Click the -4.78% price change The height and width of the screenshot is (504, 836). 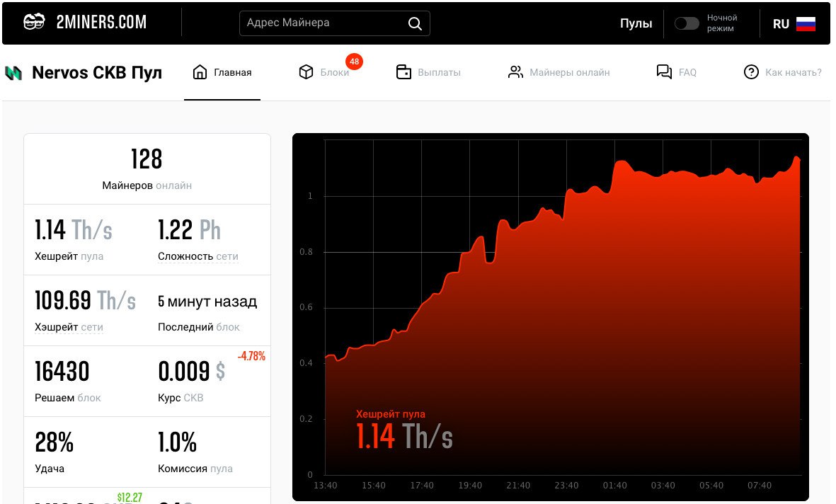pyautogui.click(x=251, y=356)
